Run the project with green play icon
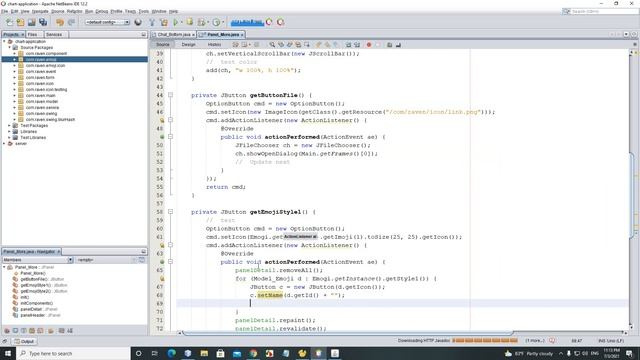640x360 pixels. coord(176,22)
